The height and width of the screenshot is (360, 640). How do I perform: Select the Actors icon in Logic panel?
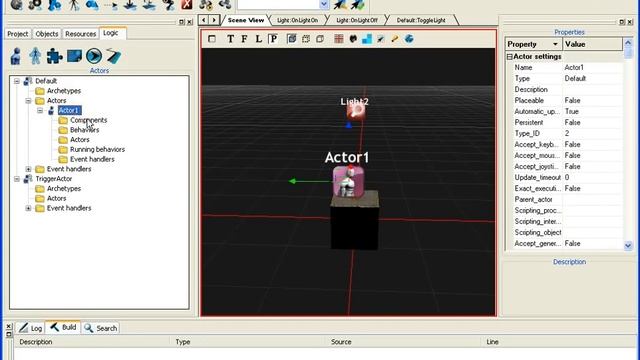[x=16, y=56]
